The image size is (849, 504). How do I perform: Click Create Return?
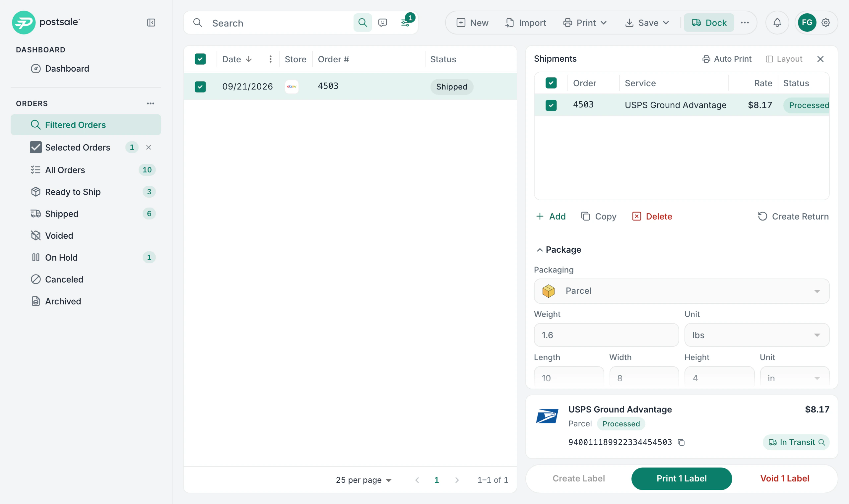tap(793, 216)
